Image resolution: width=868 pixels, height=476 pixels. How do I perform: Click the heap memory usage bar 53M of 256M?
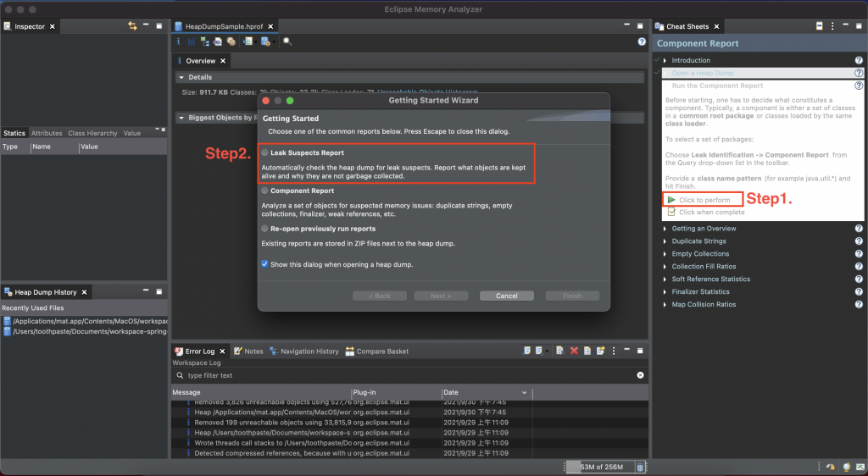point(601,468)
